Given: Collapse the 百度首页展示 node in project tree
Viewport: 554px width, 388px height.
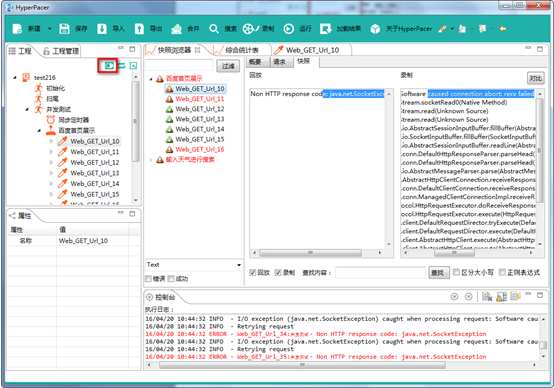Looking at the screenshot, I should 39,130.
